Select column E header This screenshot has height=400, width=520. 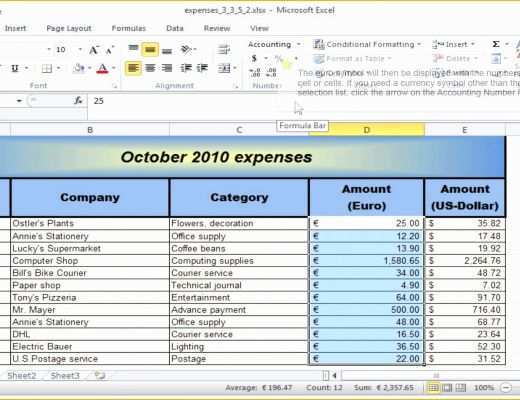[465, 130]
